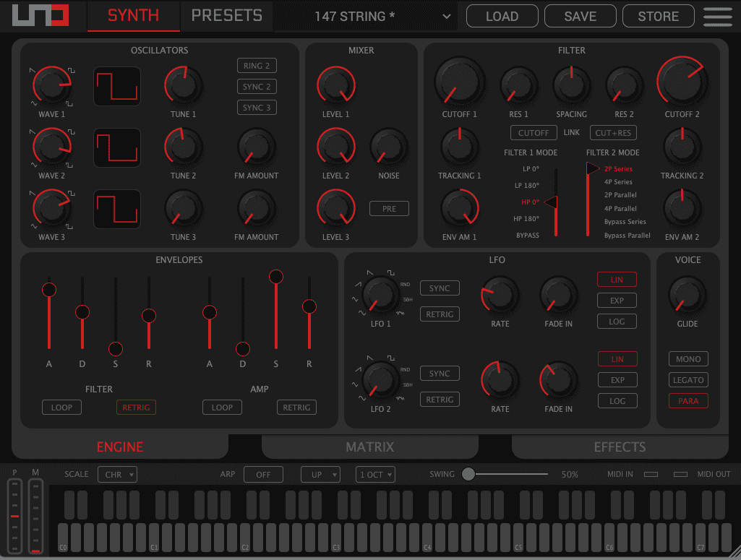Click the NOISE knob

tap(389, 147)
